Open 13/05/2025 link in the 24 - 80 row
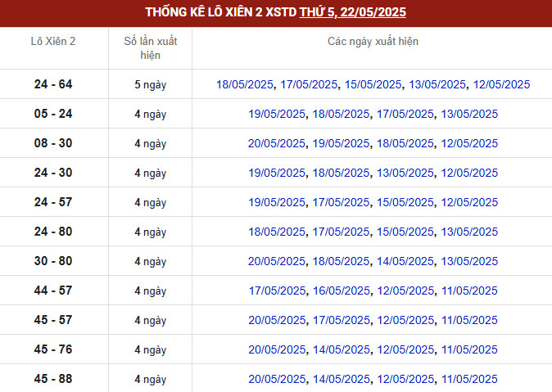This screenshot has width=552, height=392. click(469, 232)
